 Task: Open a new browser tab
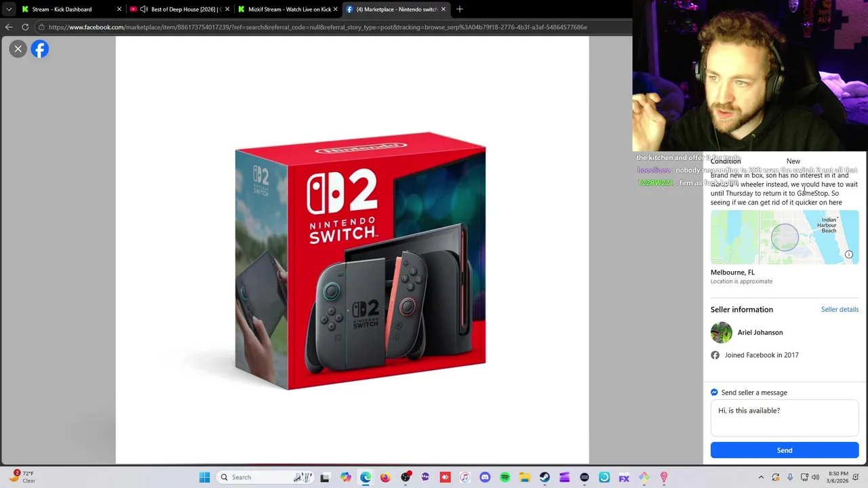click(460, 9)
